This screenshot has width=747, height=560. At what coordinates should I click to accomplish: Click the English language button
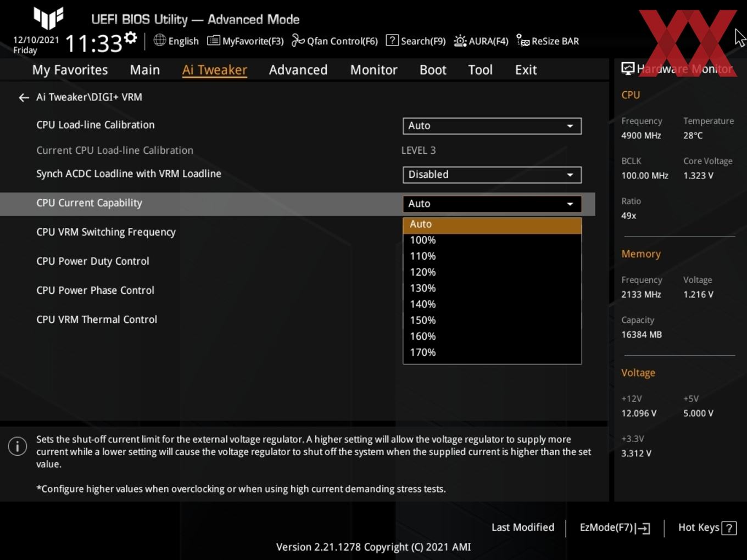coord(176,41)
